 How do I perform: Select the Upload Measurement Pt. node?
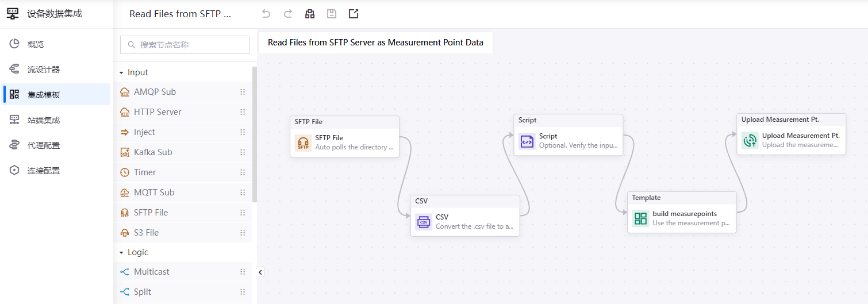coord(791,140)
